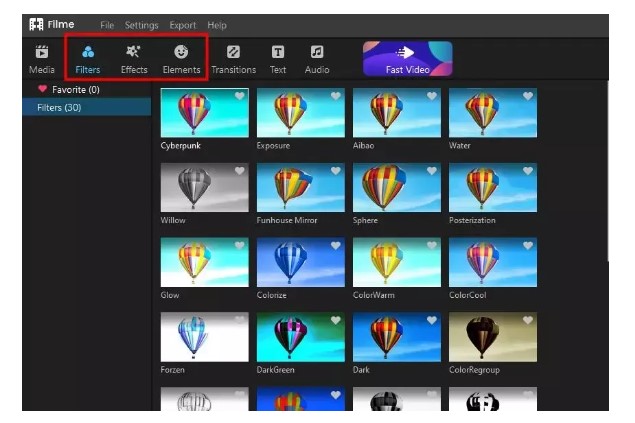Click the Posterization name label

pyautogui.click(x=472, y=220)
